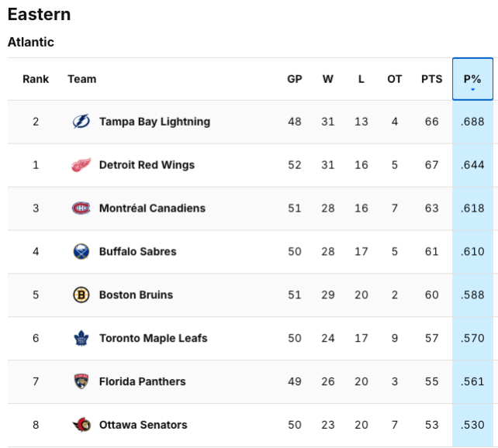Screen dimensions: 498x448
Task: Click the Detroit Red Wings logo
Action: pos(81,165)
